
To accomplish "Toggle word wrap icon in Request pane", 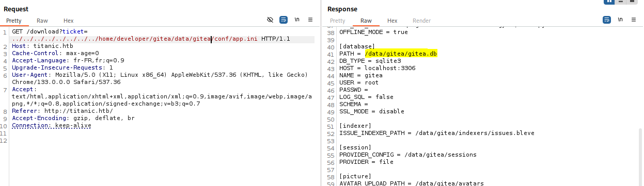I will pyautogui.click(x=284, y=20).
